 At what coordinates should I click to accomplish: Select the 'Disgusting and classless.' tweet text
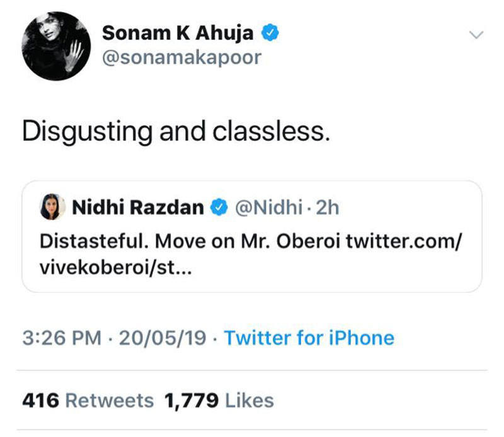[176, 132]
